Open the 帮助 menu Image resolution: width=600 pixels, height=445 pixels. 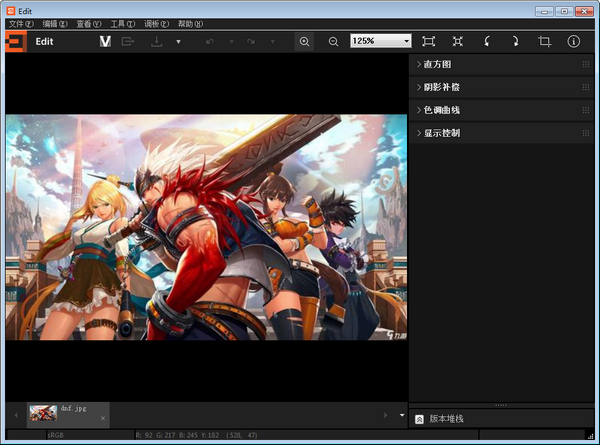(191, 23)
